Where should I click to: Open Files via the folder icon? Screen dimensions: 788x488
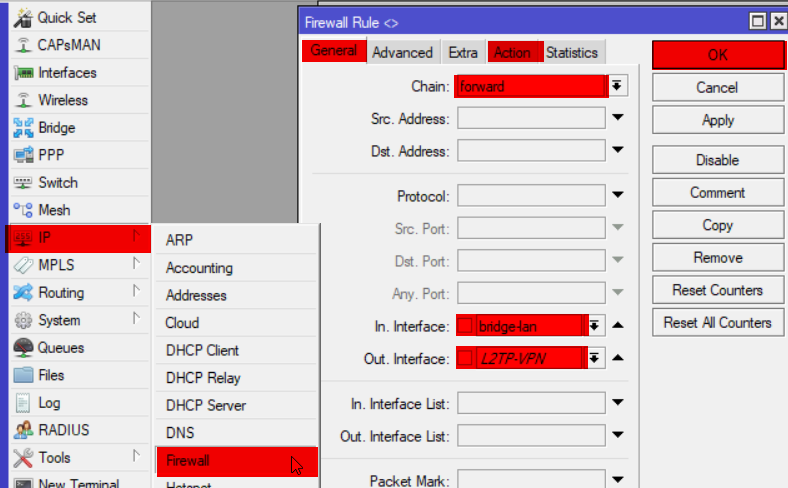pyautogui.click(x=22, y=375)
